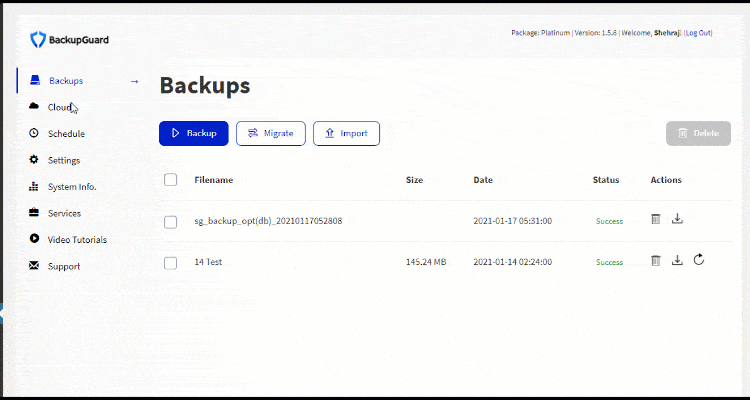
Task: Open the Services menu item
Action: (65, 213)
